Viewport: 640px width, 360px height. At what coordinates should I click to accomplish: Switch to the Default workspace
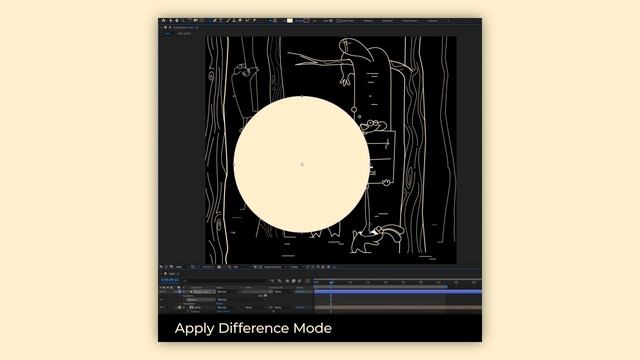pos(368,21)
